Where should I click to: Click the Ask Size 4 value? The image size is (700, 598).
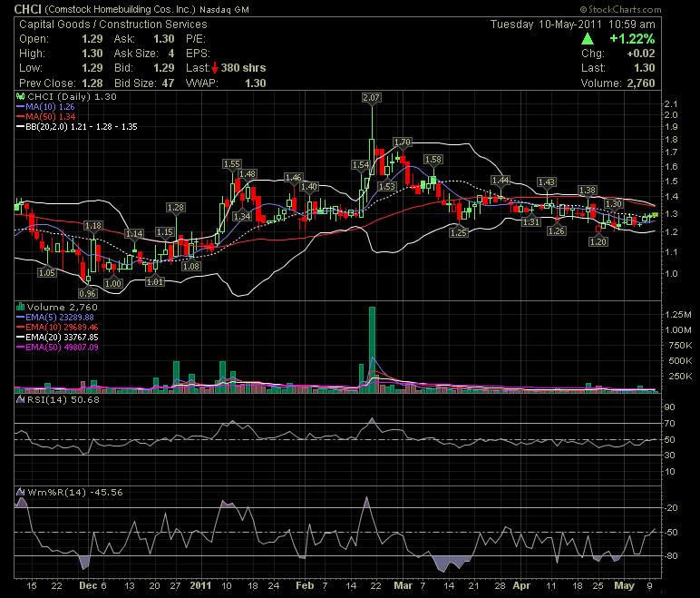tap(171, 54)
